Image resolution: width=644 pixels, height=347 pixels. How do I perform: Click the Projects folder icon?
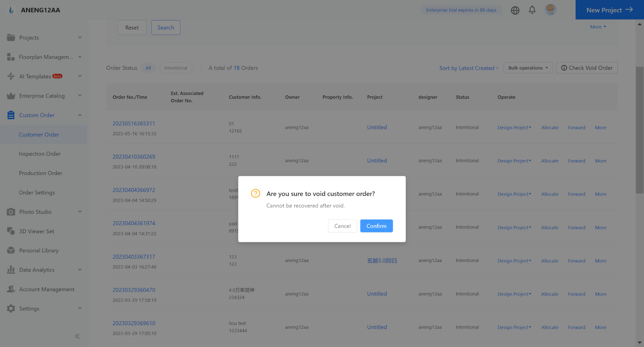[11, 37]
